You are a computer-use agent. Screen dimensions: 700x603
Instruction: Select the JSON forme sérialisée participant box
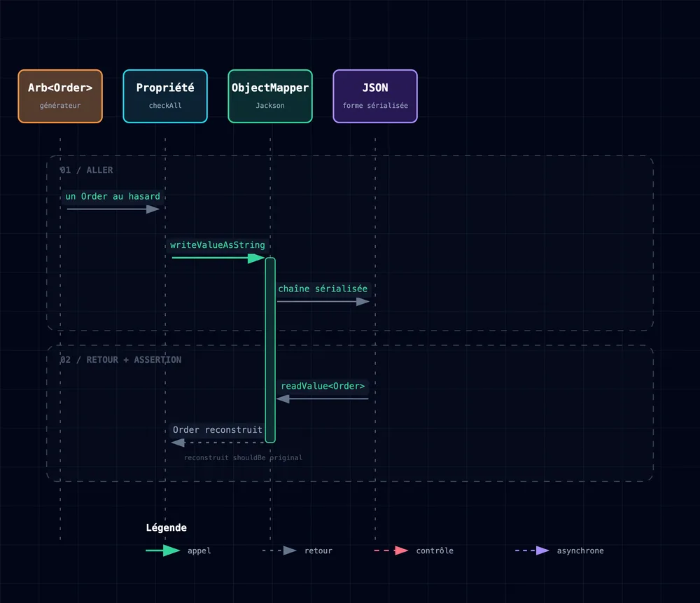[375, 96]
